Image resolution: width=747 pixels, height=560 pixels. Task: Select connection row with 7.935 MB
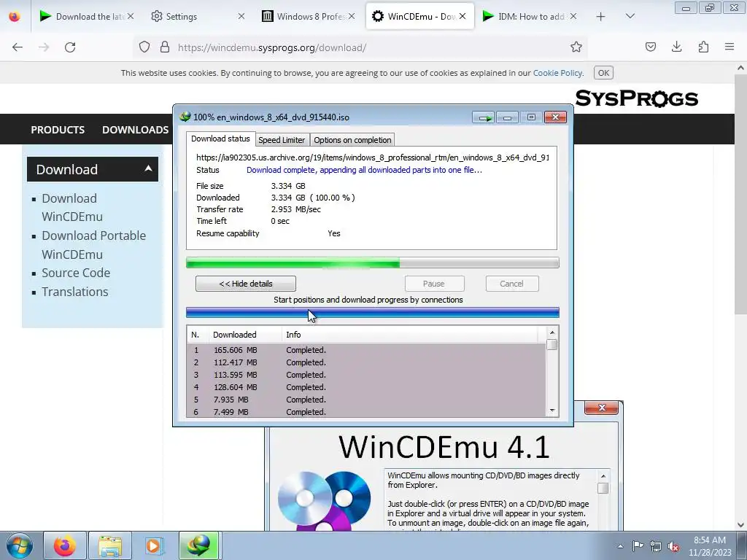366,400
